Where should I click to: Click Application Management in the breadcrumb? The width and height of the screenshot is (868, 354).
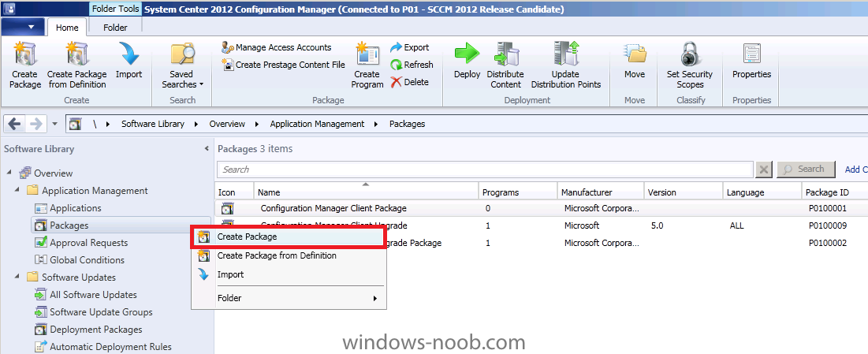pyautogui.click(x=317, y=124)
